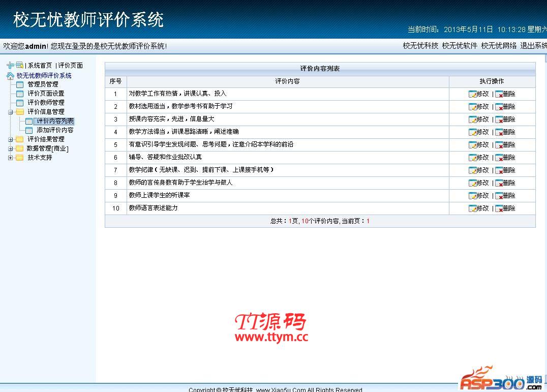547x392 pixels.
Task: Click the edit icon for row 9
Action: 473,196
